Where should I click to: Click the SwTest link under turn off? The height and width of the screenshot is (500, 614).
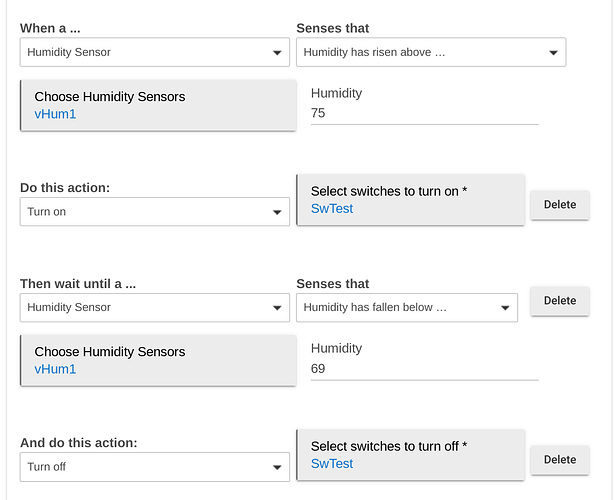(332, 464)
